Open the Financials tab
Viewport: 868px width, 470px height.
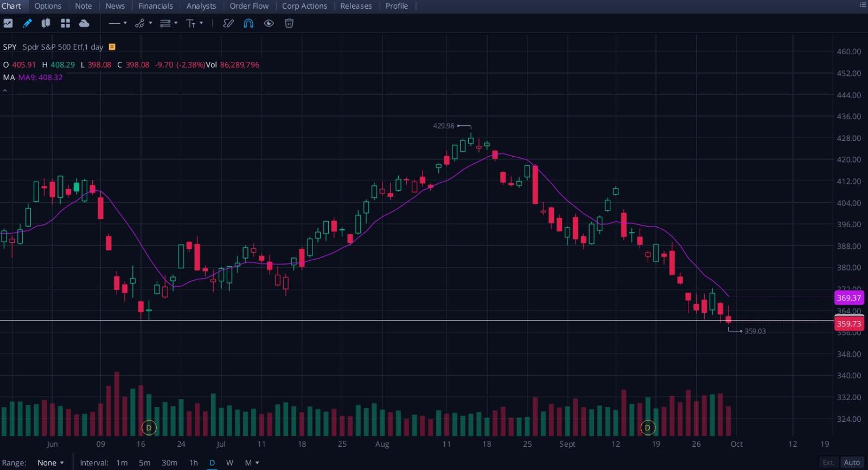(156, 6)
